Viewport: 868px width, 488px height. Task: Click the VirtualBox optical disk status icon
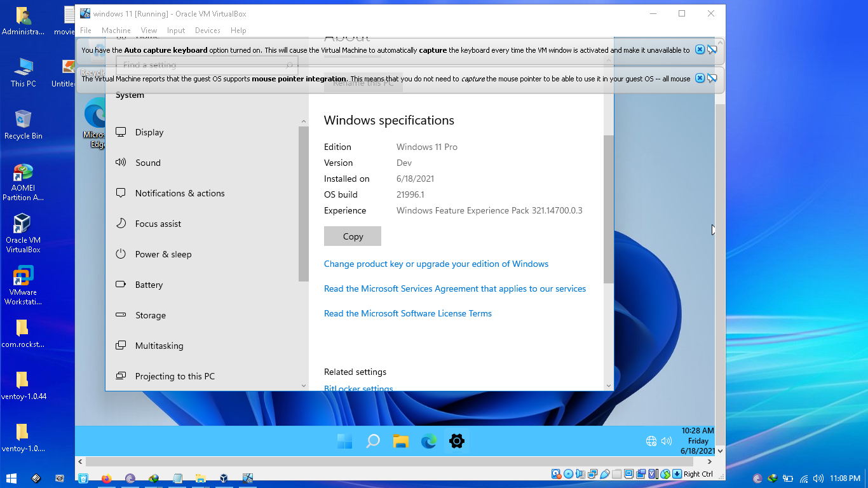(x=568, y=474)
